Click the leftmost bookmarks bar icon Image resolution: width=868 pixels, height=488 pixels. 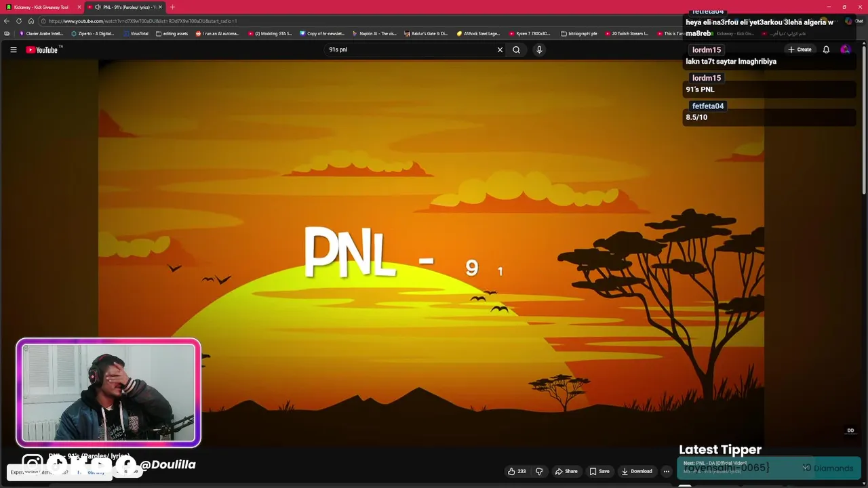(x=7, y=33)
